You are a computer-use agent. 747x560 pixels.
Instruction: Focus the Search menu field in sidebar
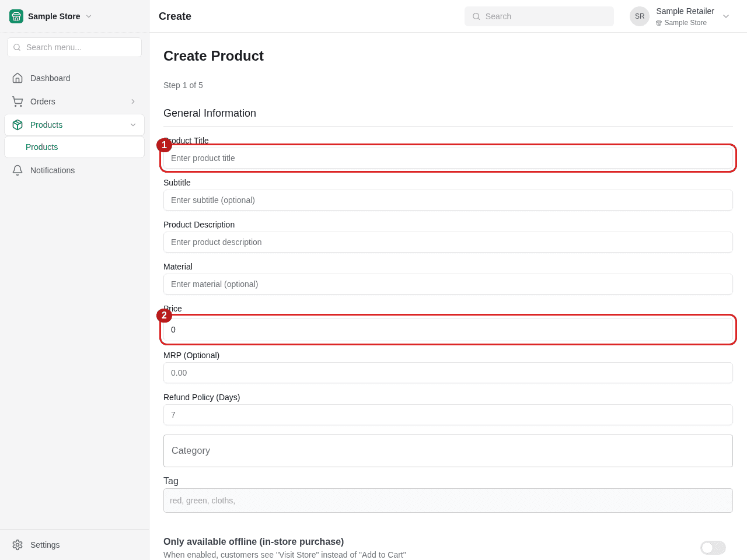[74, 47]
